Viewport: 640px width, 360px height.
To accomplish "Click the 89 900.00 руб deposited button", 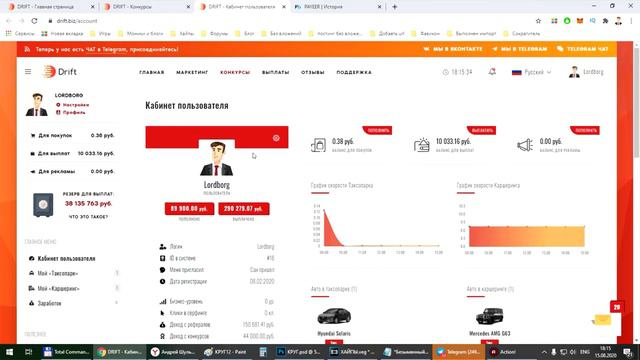I will (x=189, y=209).
